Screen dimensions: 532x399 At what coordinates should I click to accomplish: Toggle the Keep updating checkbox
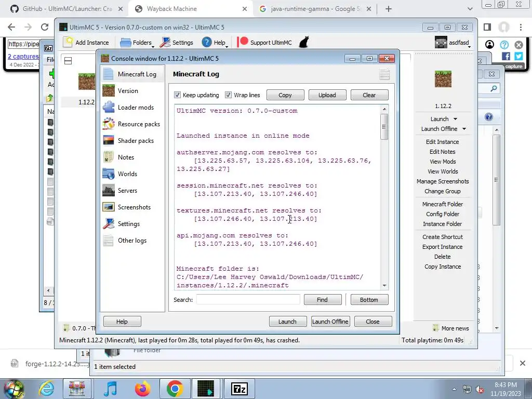177,95
